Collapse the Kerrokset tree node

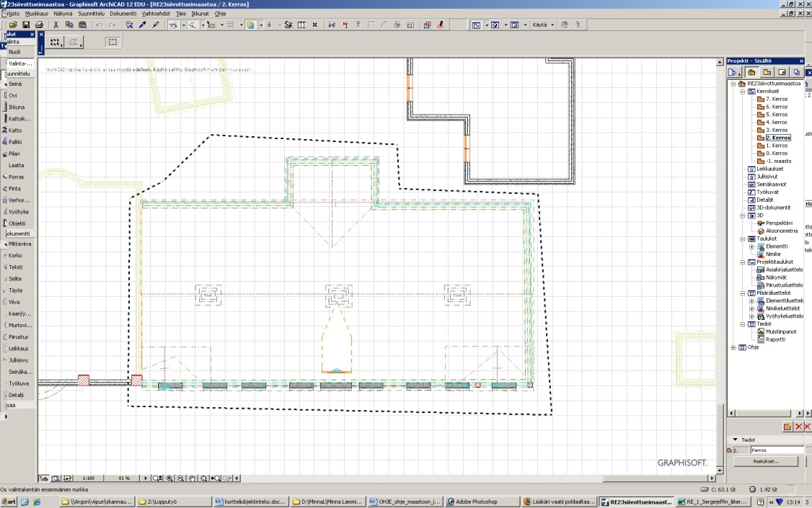pyautogui.click(x=742, y=92)
